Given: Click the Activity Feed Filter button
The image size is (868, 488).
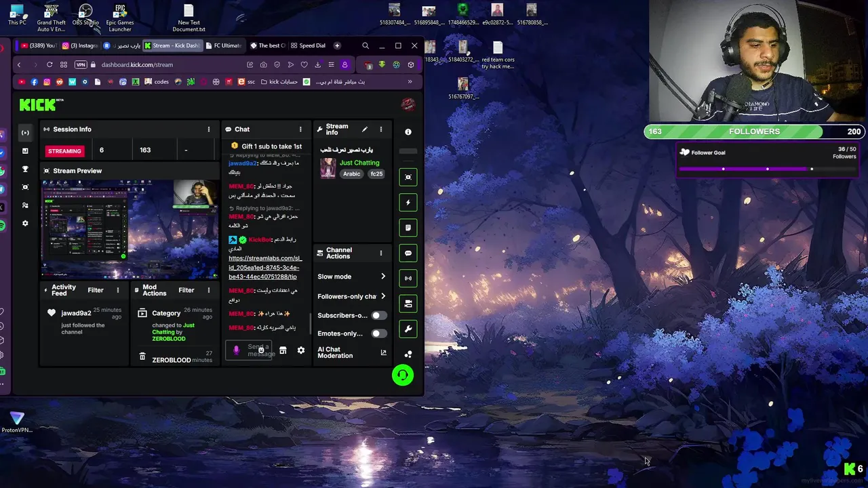Looking at the screenshot, I should click(x=96, y=290).
